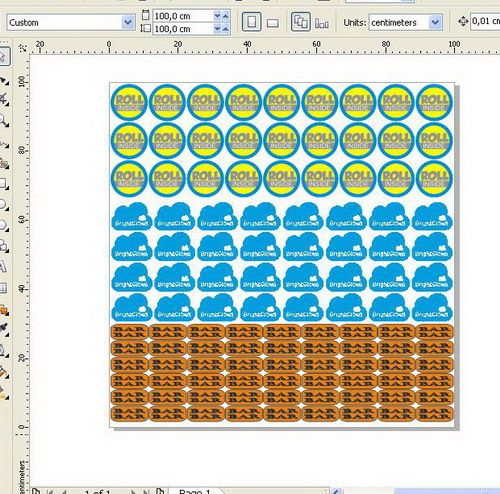The height and width of the screenshot is (494, 500).
Task: Toggle apply layout to current page only
Action: pyautogui.click(x=322, y=23)
